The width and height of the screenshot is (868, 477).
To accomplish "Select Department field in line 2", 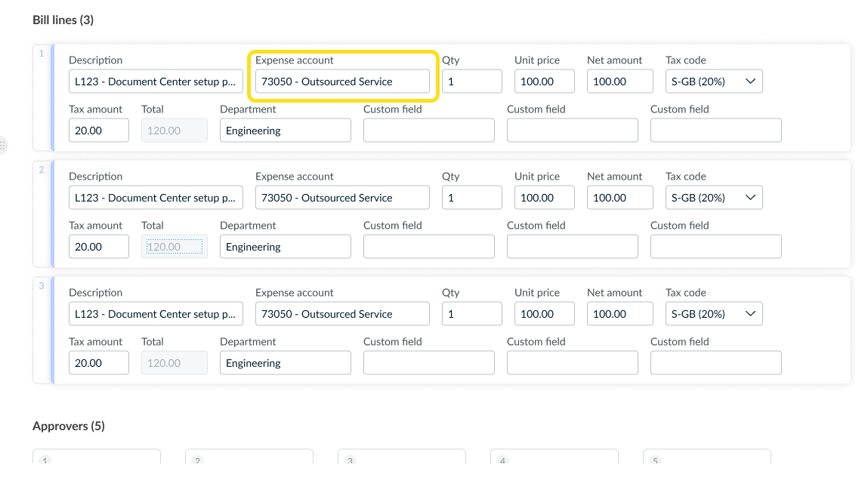I will [x=285, y=247].
